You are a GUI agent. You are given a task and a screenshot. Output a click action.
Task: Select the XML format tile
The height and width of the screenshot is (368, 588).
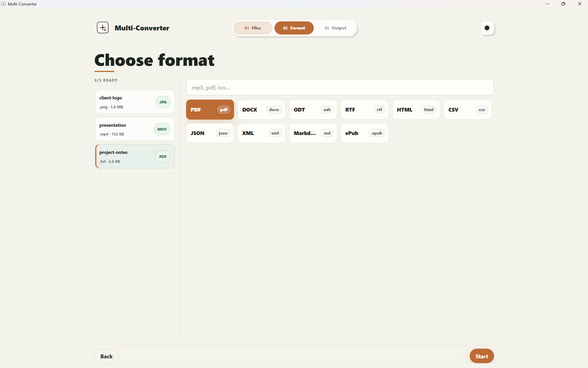261,133
